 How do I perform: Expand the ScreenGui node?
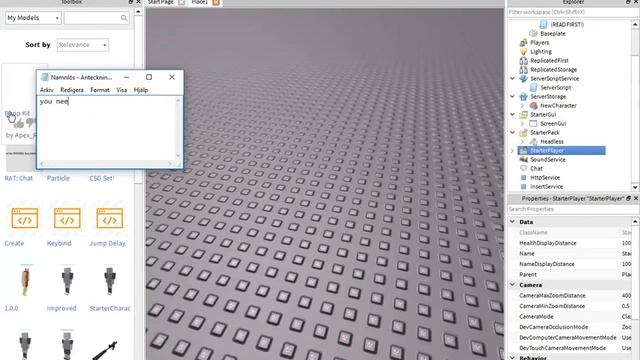click(522, 123)
